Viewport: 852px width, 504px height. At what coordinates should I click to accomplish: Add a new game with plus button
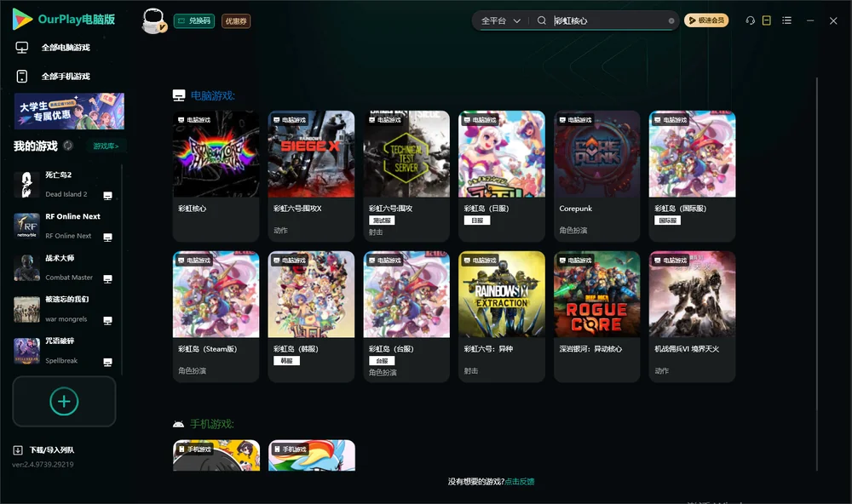click(x=64, y=401)
